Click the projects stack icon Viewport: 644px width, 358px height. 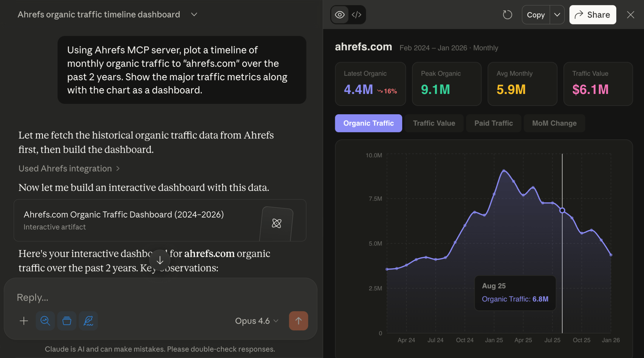point(67,321)
